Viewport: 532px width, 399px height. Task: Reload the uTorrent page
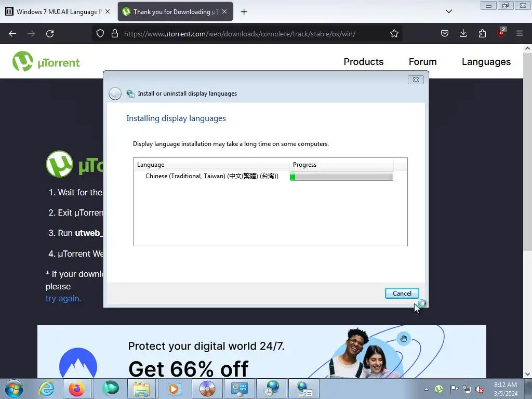[50, 34]
